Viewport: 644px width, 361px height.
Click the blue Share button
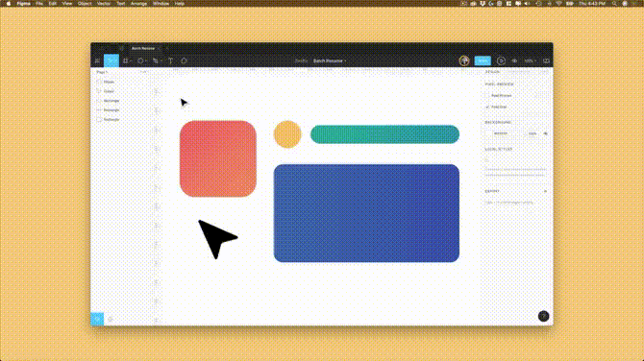(483, 60)
